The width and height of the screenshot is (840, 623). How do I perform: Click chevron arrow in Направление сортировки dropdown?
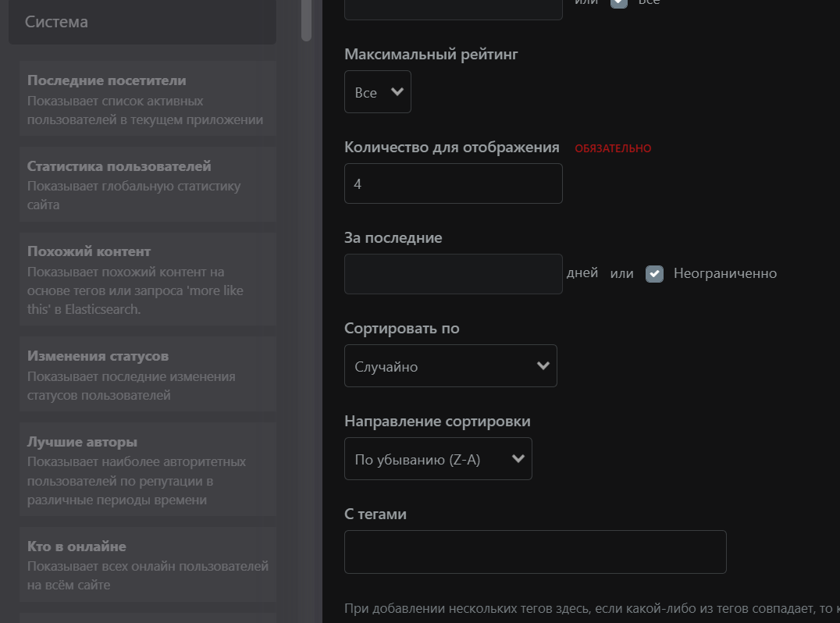[518, 459]
